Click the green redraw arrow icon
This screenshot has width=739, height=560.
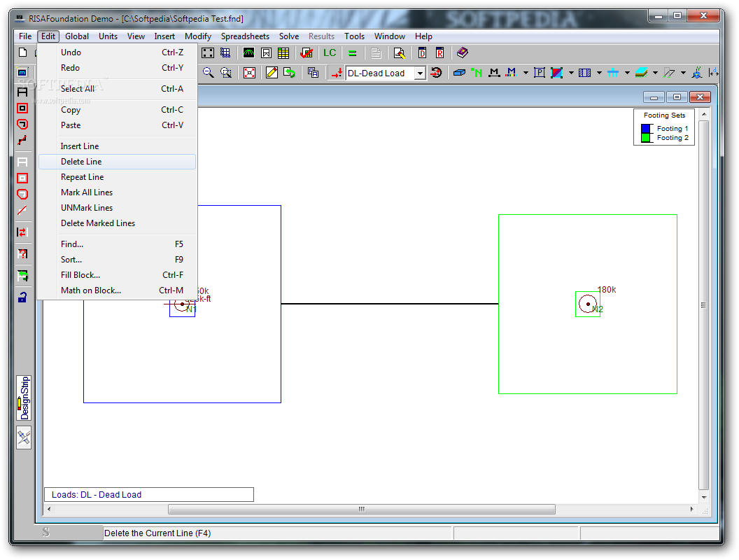coord(289,73)
